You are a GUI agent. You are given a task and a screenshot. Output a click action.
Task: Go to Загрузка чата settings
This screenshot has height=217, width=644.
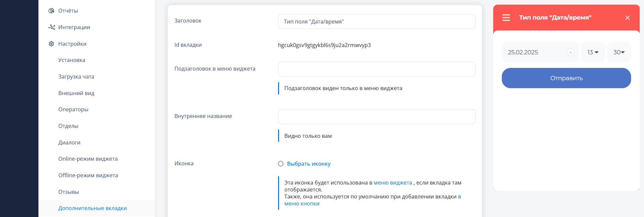pyautogui.click(x=76, y=77)
